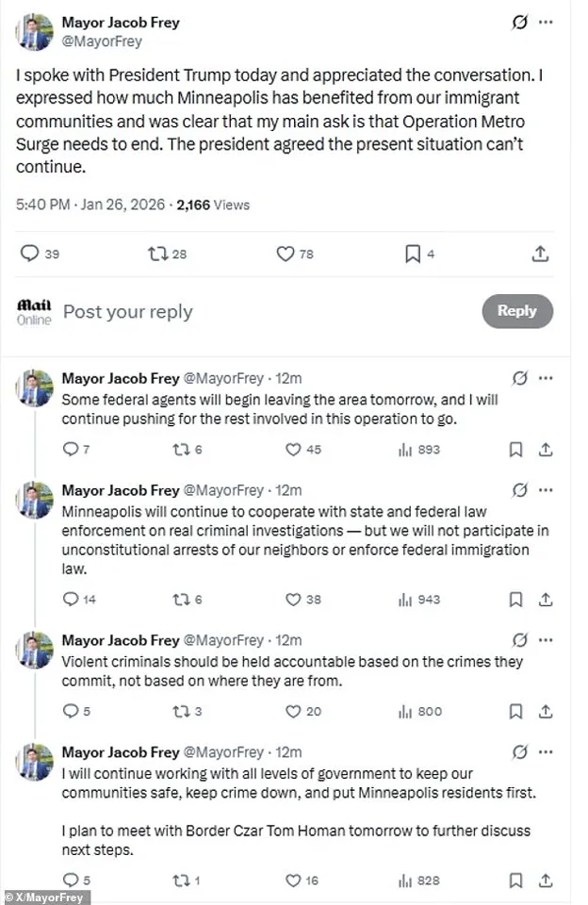Comment on the law enforcement cooperation reply
The height and width of the screenshot is (905, 588).
point(70,599)
